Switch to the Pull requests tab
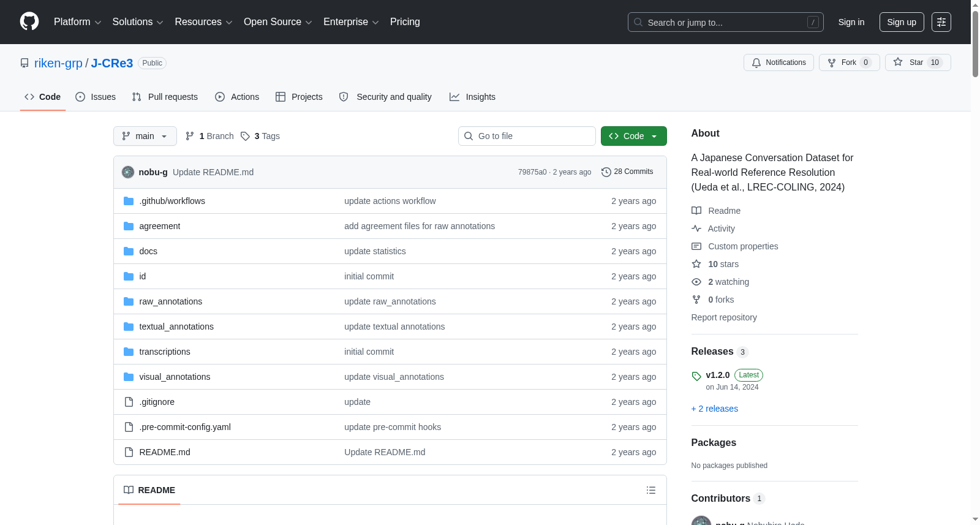This screenshot has height=525, width=980. pos(165,97)
